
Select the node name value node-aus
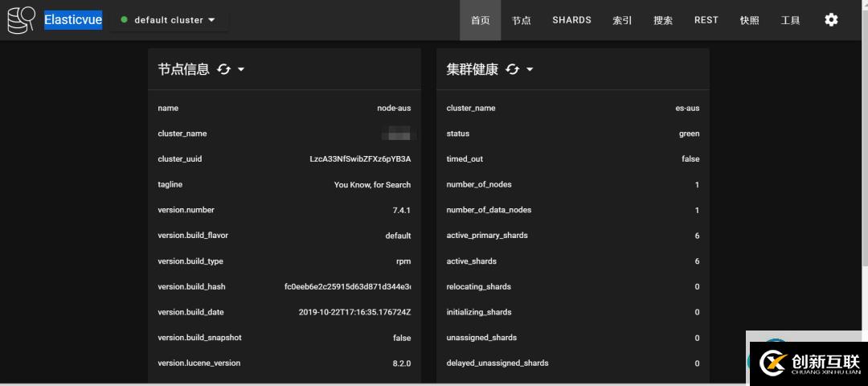(x=394, y=108)
